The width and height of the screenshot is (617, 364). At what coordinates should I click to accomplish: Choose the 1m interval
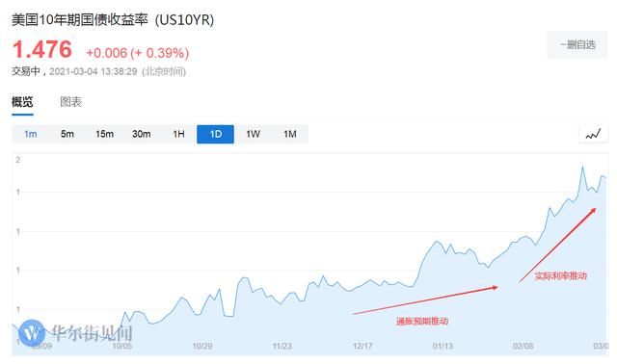(30, 134)
